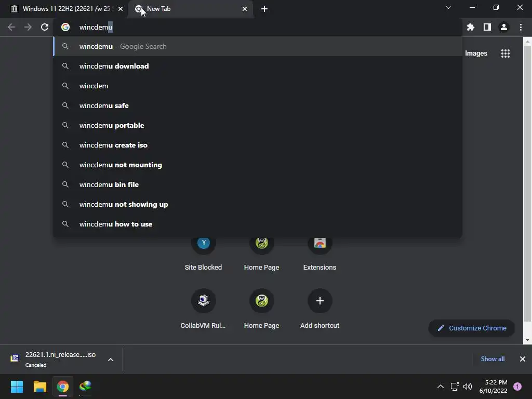Open the network status tray icon

pyautogui.click(x=455, y=387)
